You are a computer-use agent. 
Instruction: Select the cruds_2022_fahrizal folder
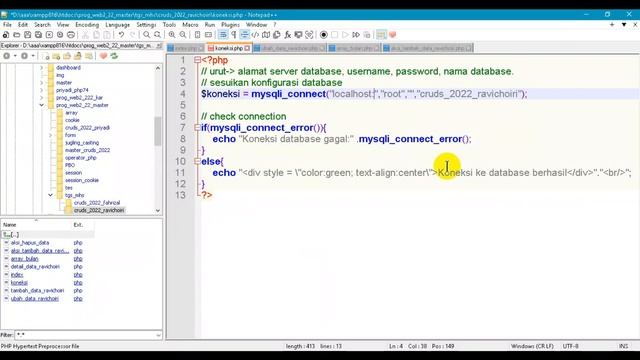click(97, 202)
